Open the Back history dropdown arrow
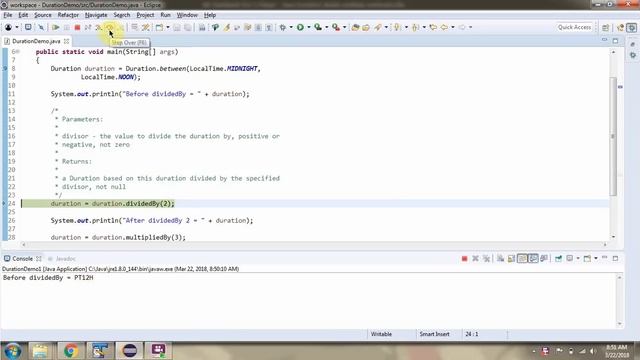Image resolution: width=640 pixels, height=360 pixels. (453, 27)
